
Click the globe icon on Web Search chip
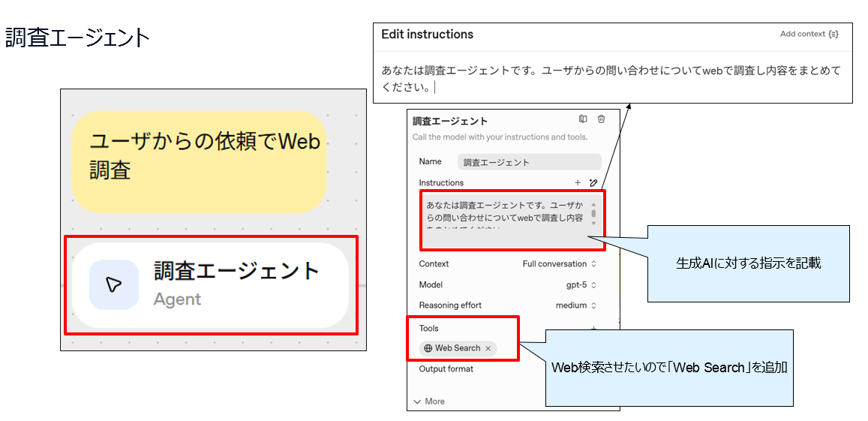[x=428, y=348]
